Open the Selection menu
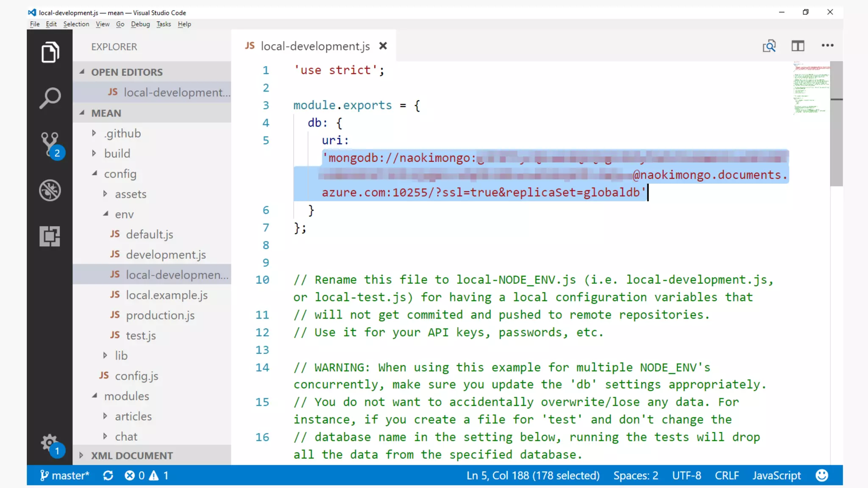 [x=76, y=24]
